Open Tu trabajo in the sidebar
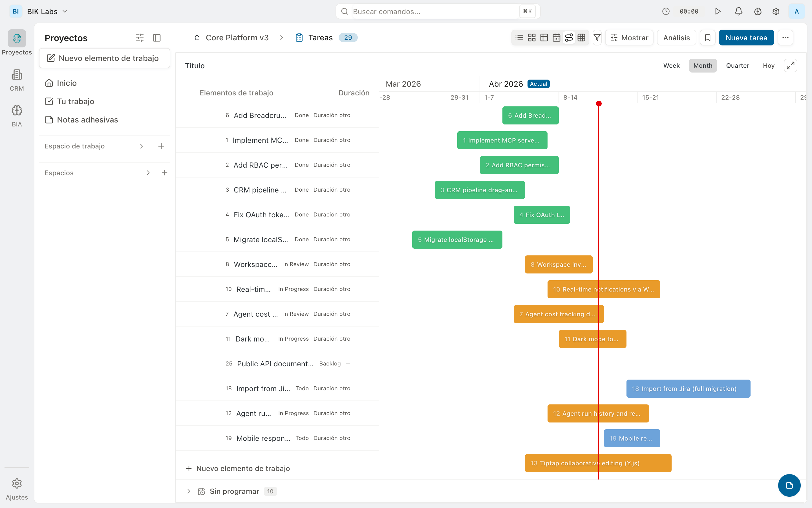 pyautogui.click(x=105, y=102)
